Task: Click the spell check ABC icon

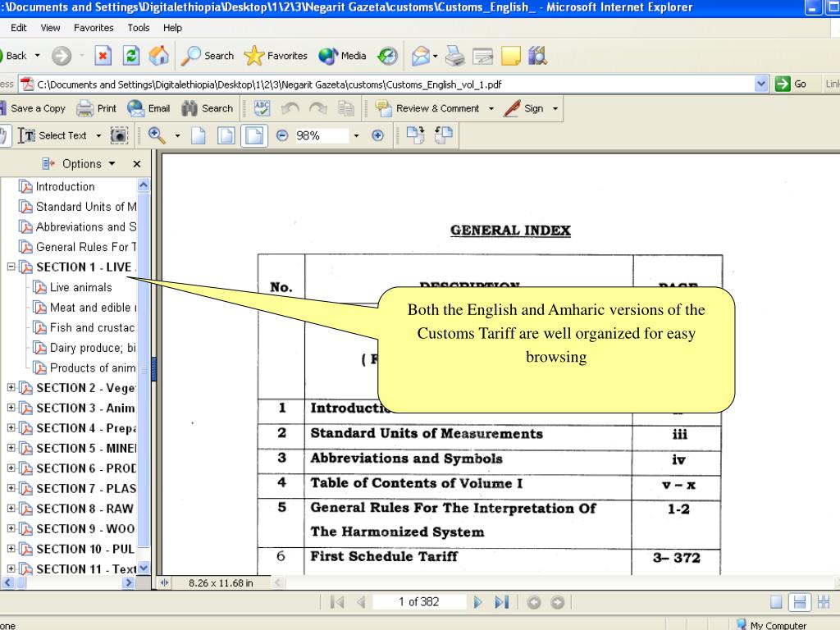Action: [x=262, y=108]
